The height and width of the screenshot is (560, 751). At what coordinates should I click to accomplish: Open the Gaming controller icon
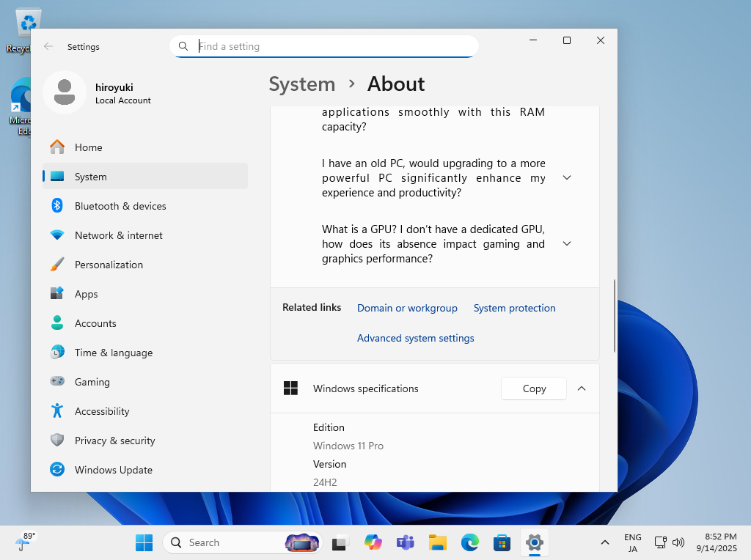(x=57, y=381)
